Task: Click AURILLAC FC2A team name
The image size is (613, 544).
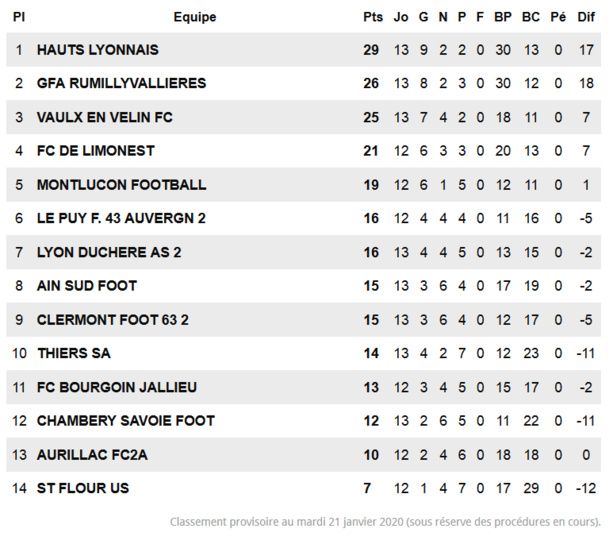Action: coord(92,455)
